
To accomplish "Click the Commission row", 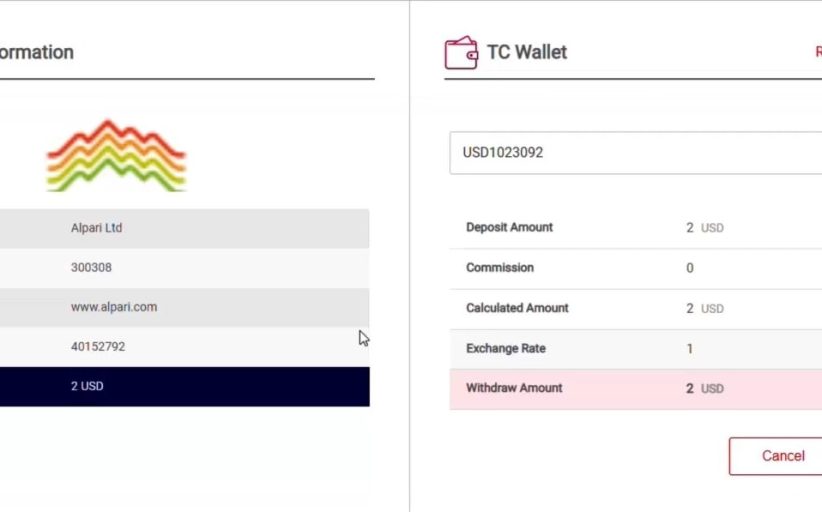I will coord(635,268).
